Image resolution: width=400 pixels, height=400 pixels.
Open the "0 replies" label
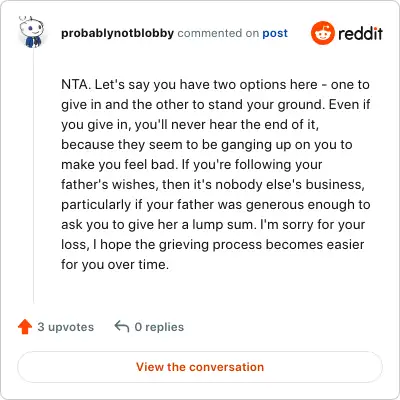point(159,327)
